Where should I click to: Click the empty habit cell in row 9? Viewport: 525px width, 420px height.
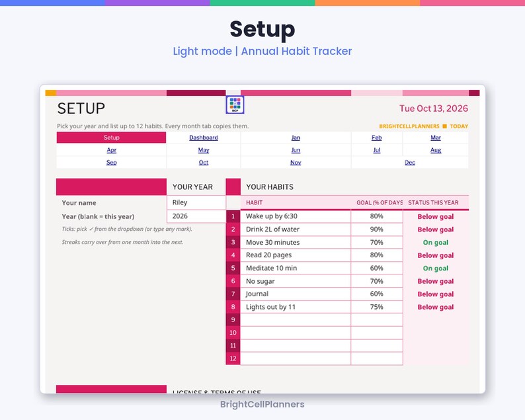click(x=296, y=320)
